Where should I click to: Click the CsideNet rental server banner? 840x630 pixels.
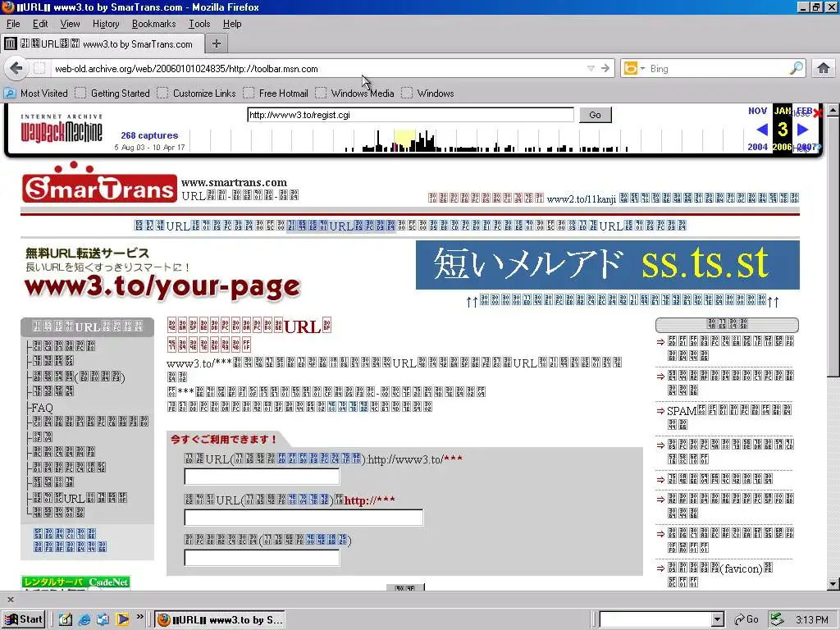(x=75, y=583)
